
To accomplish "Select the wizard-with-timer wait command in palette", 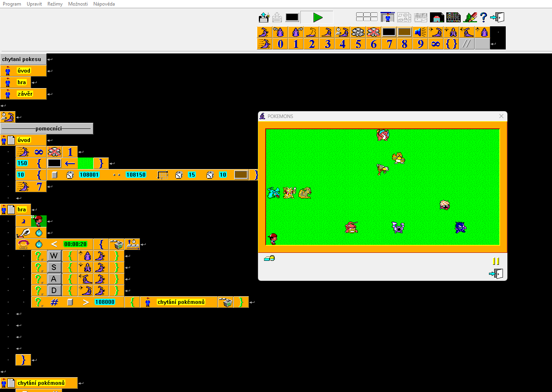I will tap(342, 32).
